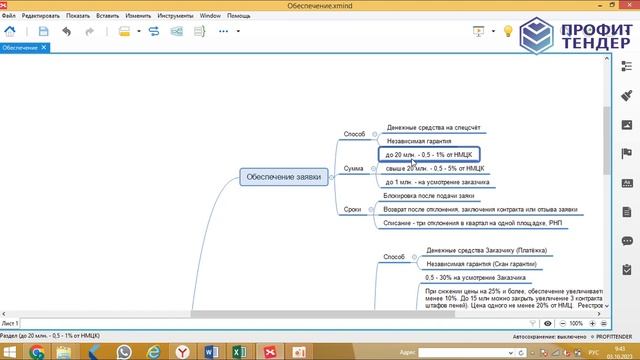The height and width of the screenshot is (360, 640).
Task: Undo the last action
Action: tap(67, 31)
